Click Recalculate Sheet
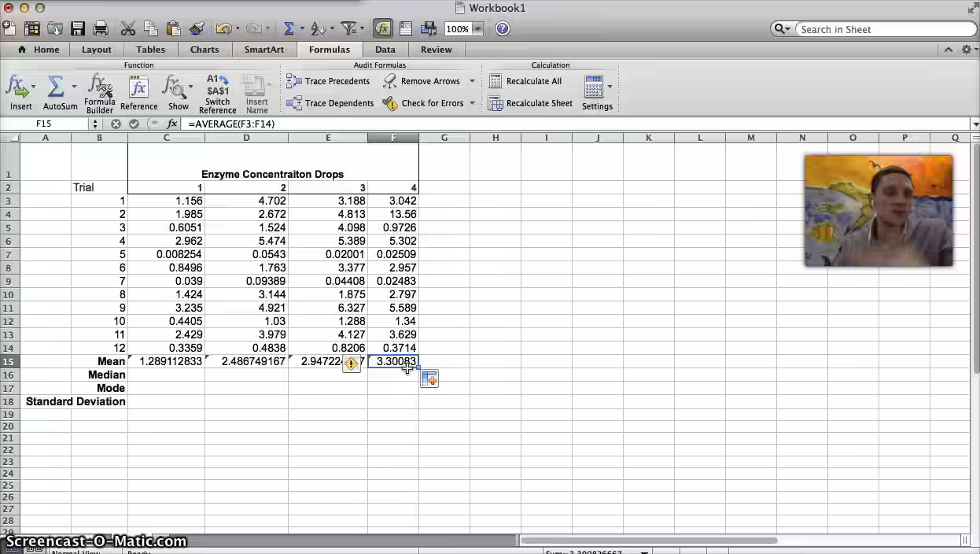The width and height of the screenshot is (980, 554). tap(531, 103)
